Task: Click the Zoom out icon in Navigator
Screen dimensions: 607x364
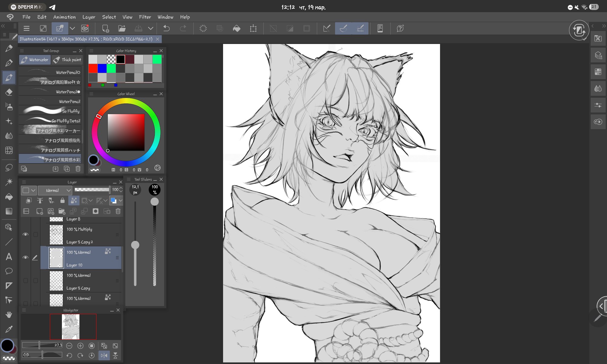Action: [x=69, y=346]
